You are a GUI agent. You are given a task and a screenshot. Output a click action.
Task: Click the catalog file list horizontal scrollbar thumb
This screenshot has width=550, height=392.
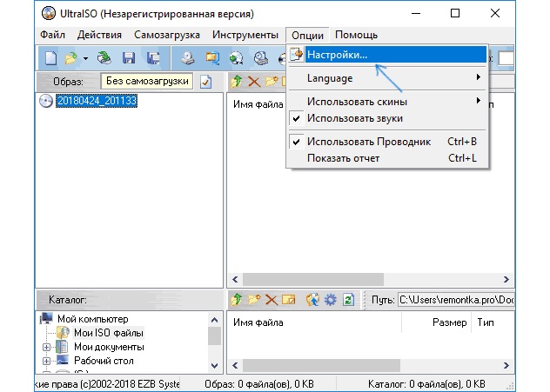tap(321, 366)
